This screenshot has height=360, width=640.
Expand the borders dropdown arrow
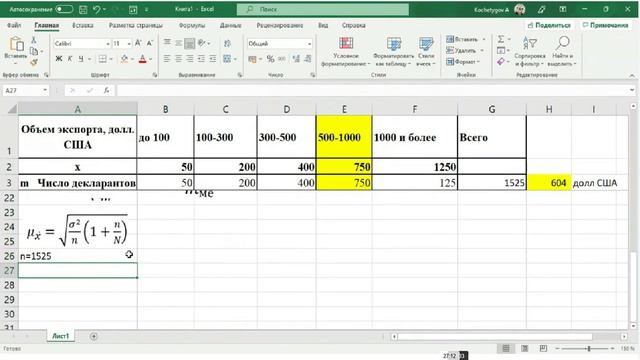111,60
